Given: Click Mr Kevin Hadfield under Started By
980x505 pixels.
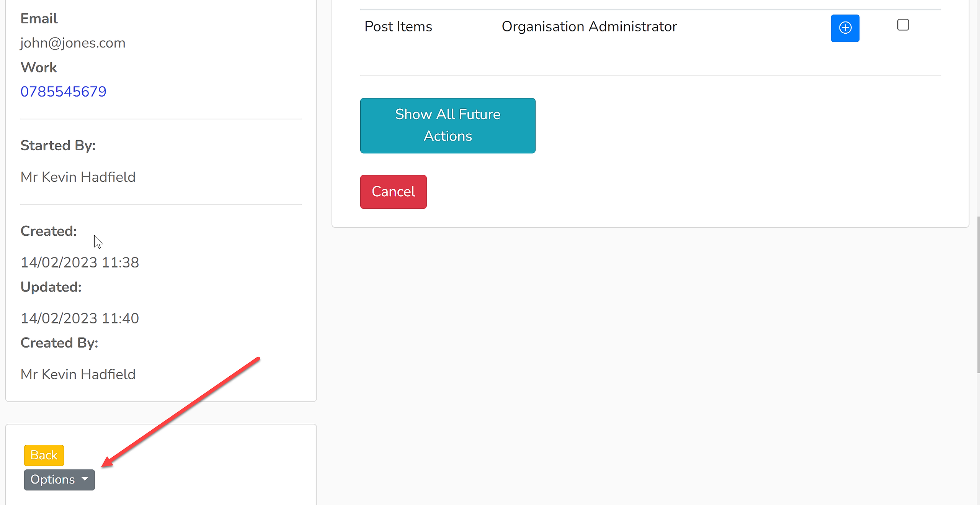Looking at the screenshot, I should point(78,177).
